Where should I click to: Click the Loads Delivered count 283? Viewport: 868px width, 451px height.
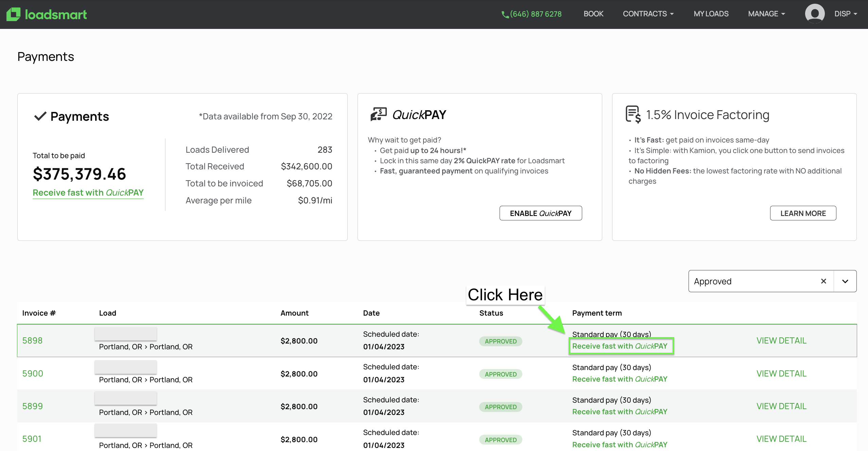point(325,150)
